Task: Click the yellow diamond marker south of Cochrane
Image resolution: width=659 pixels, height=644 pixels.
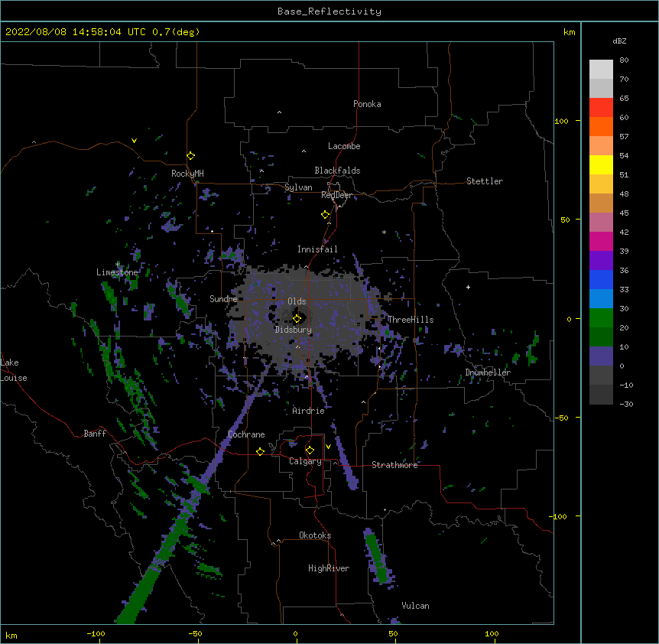Action: click(260, 451)
